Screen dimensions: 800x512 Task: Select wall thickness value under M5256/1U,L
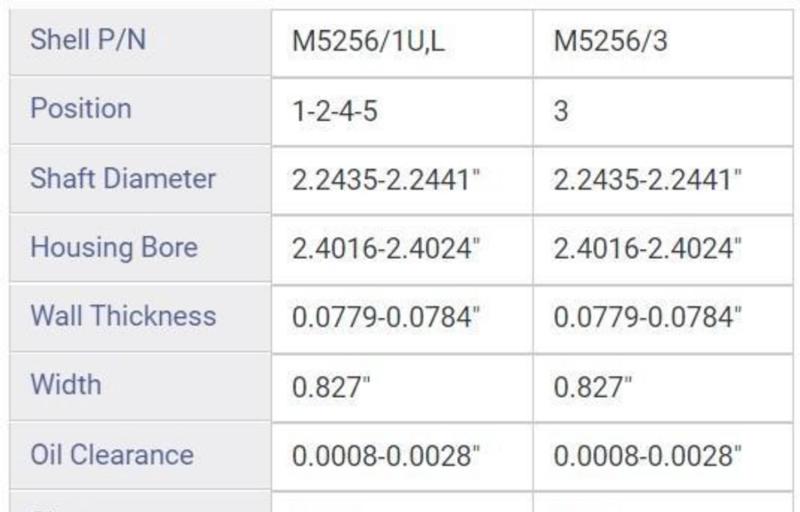tap(386, 318)
